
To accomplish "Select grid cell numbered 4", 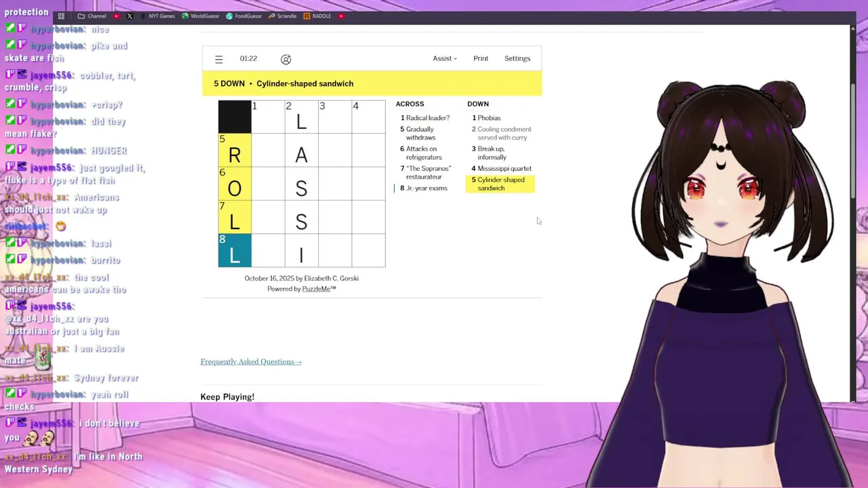I will pos(368,117).
